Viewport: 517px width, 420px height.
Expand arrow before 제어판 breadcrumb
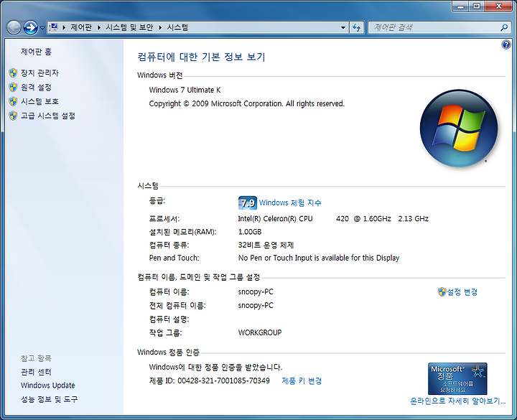click(64, 28)
